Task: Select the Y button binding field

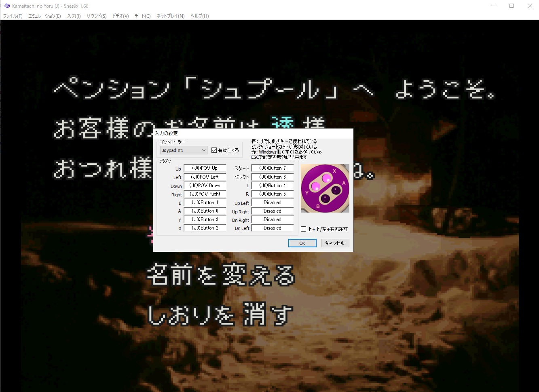Action: pyautogui.click(x=205, y=219)
